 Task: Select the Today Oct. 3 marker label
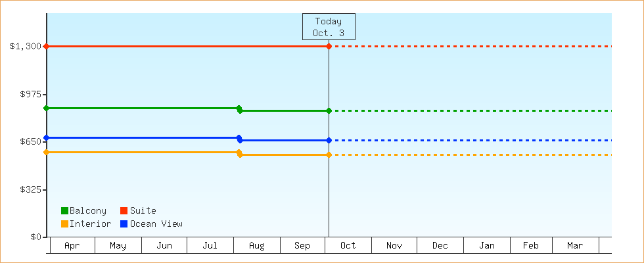(x=329, y=27)
